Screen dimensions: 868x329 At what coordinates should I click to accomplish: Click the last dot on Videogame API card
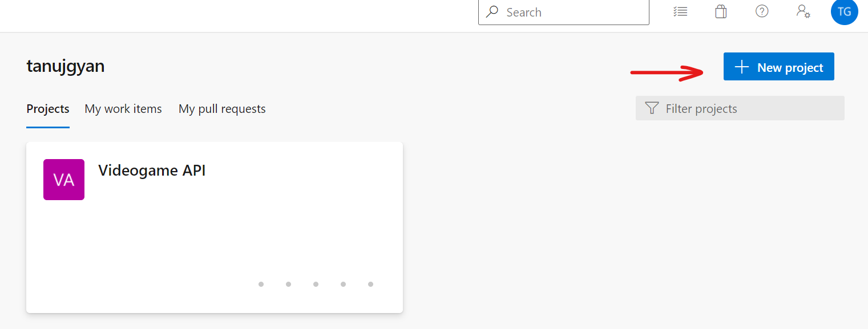click(370, 284)
